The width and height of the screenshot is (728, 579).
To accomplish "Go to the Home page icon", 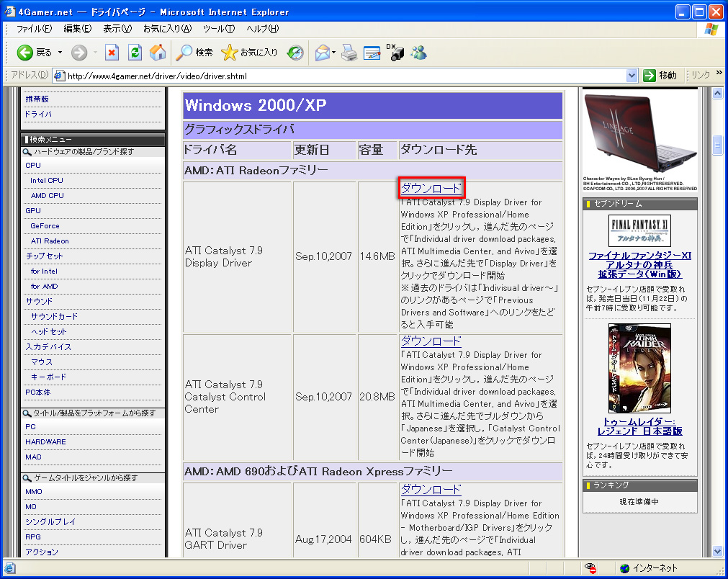I will tap(158, 53).
